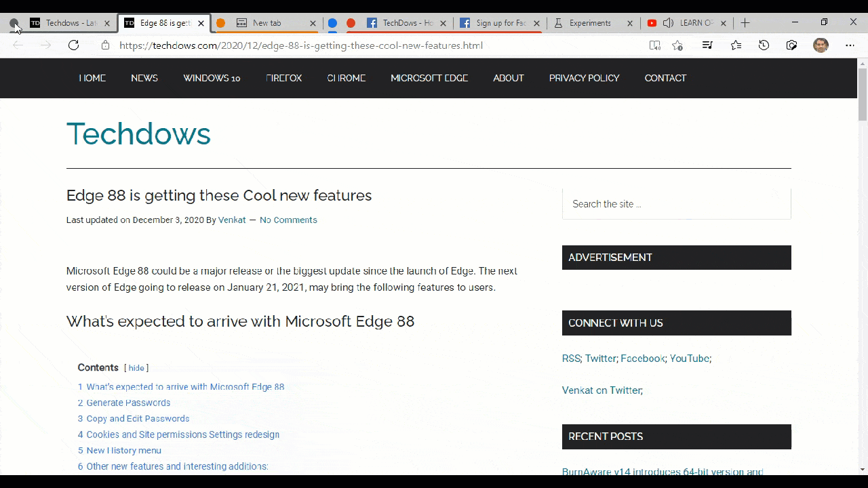Add this page to favorites with the star-plus icon

pos(677,45)
